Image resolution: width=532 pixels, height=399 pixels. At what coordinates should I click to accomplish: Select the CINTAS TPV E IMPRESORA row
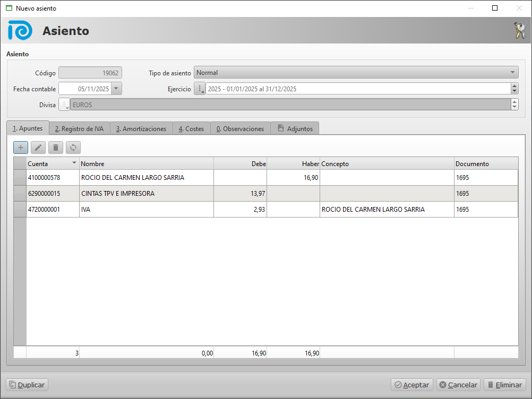(x=146, y=194)
